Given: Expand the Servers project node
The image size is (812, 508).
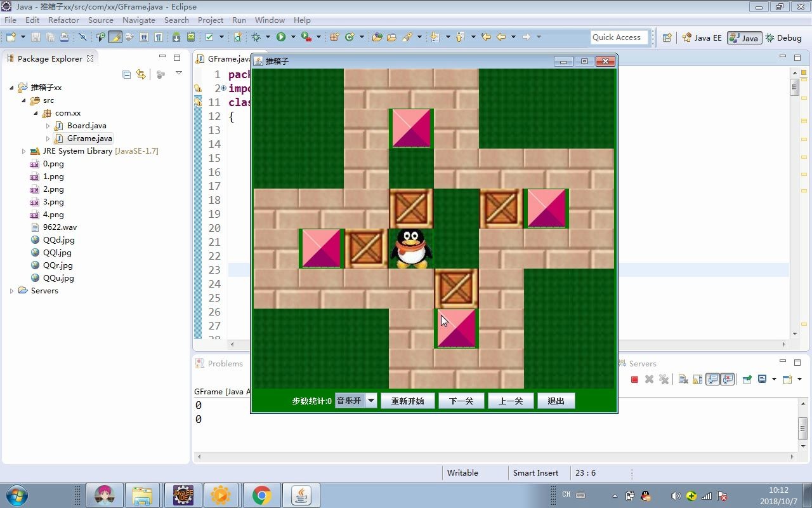Looking at the screenshot, I should coord(12,291).
